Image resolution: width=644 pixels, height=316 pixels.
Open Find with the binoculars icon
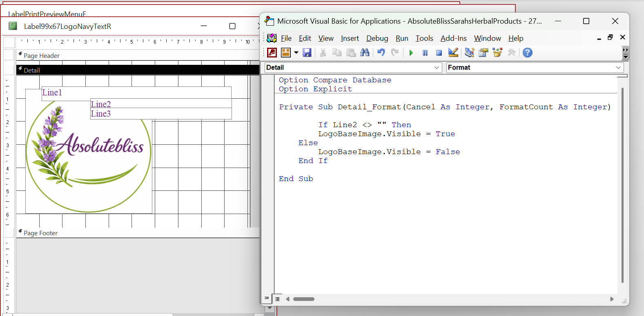(365, 53)
